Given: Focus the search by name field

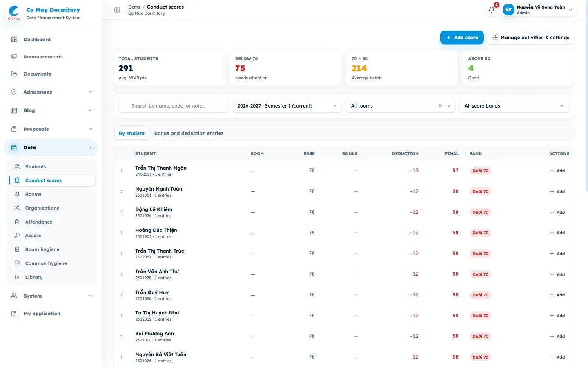Looking at the screenshot, I should click(x=174, y=106).
